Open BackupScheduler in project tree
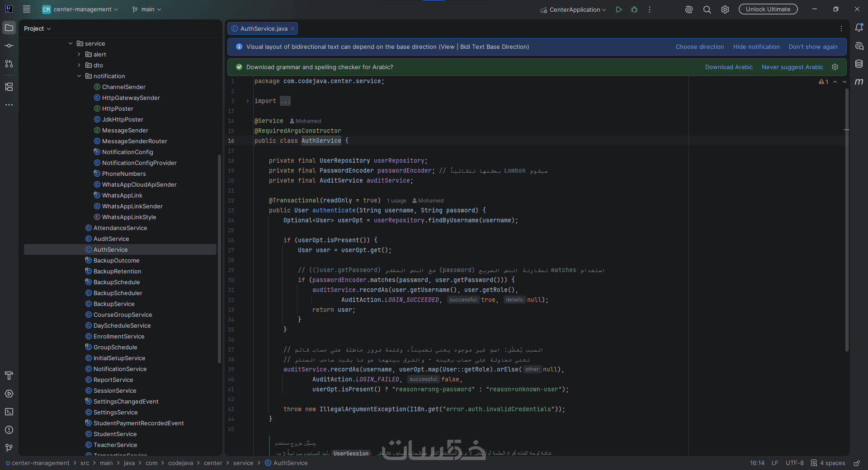868x470 pixels. point(118,293)
